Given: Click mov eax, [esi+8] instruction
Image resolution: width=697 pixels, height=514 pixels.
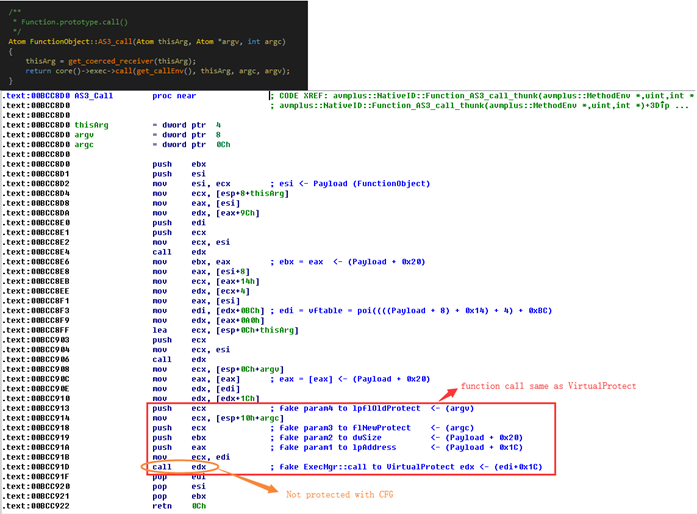Looking at the screenshot, I should [x=201, y=272].
